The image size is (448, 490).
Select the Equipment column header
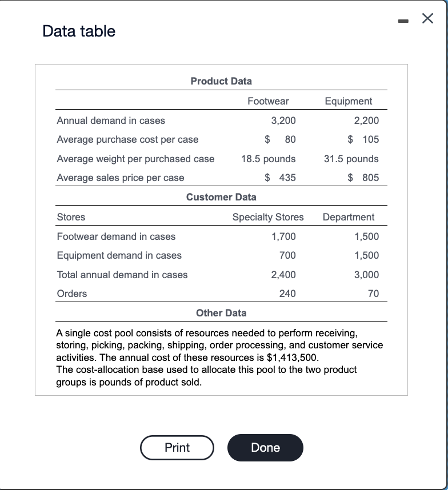click(349, 101)
